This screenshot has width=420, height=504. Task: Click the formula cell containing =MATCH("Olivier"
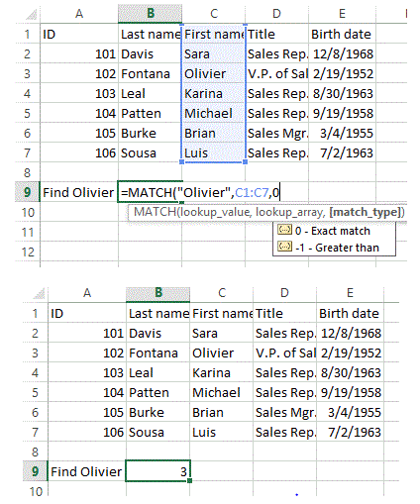pos(150,192)
